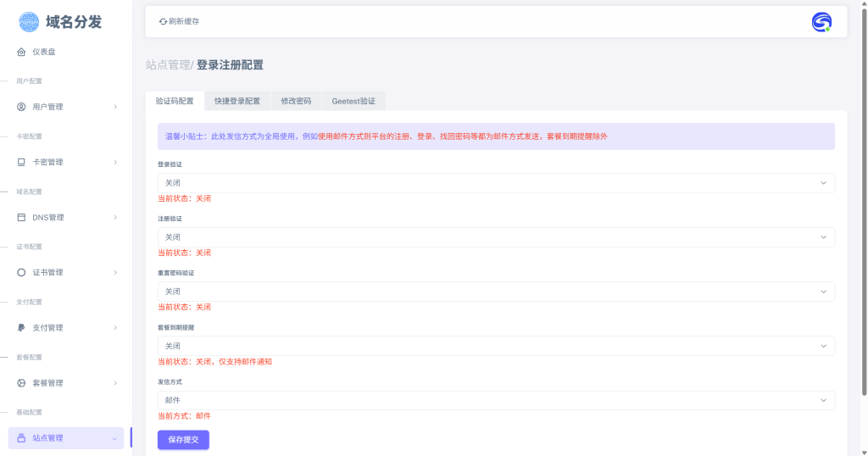Click the 登录注册配置 page heading

point(230,64)
